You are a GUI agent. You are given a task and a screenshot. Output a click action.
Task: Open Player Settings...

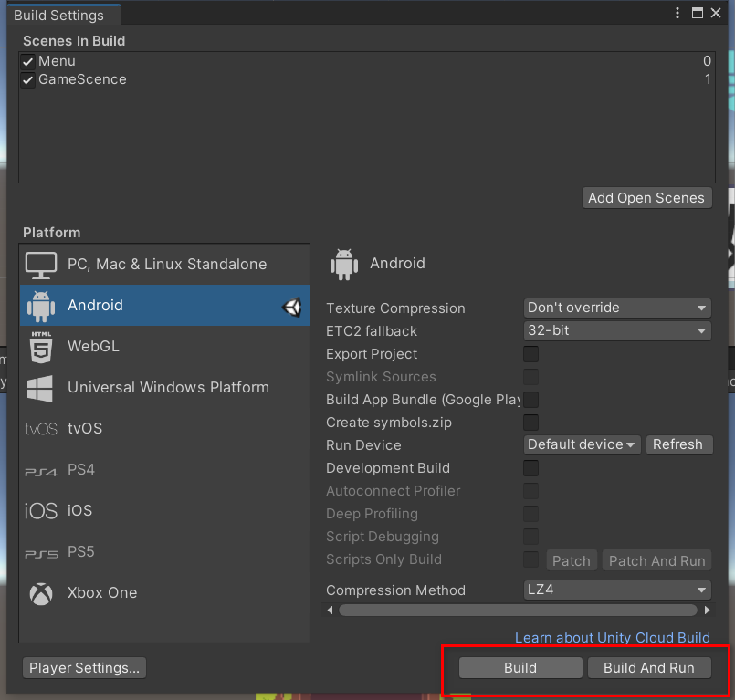click(84, 668)
